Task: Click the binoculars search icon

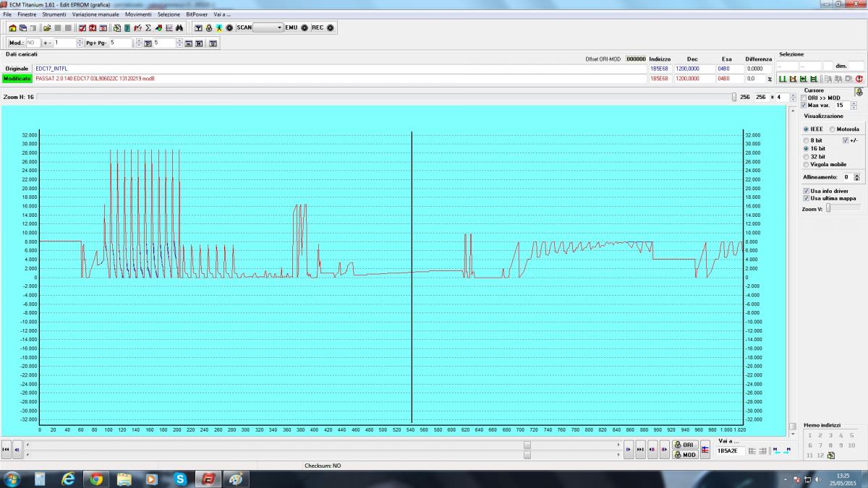Action: (x=179, y=27)
